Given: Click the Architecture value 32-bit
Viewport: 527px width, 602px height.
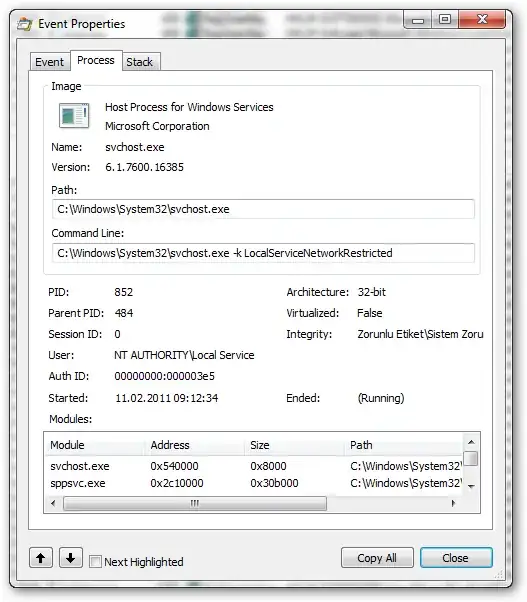Looking at the screenshot, I should pyautogui.click(x=372, y=292).
